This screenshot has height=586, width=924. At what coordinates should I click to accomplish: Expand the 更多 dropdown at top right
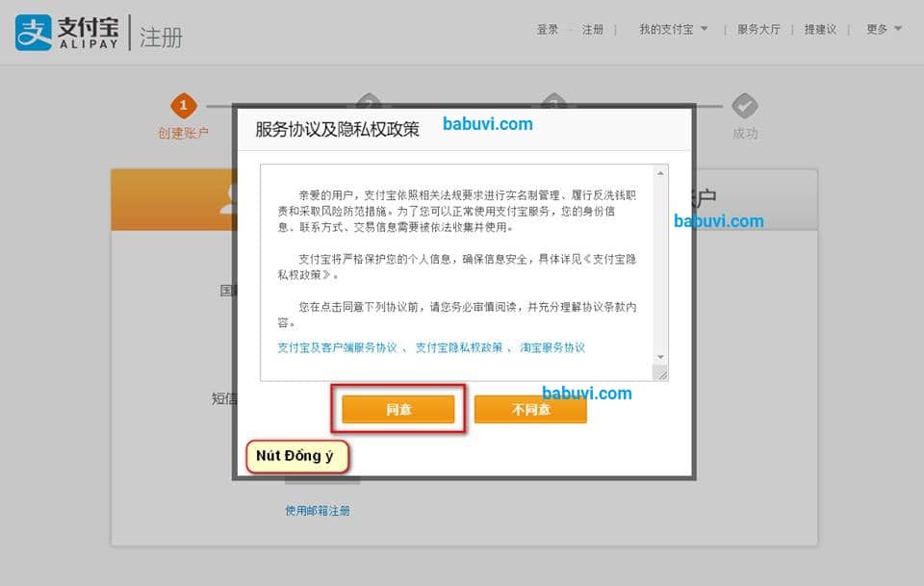click(879, 29)
